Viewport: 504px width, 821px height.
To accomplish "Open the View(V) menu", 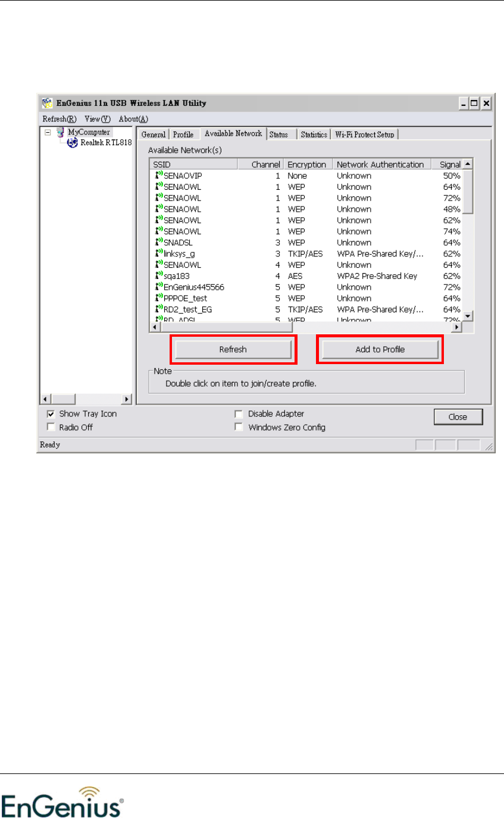I will pos(98,119).
